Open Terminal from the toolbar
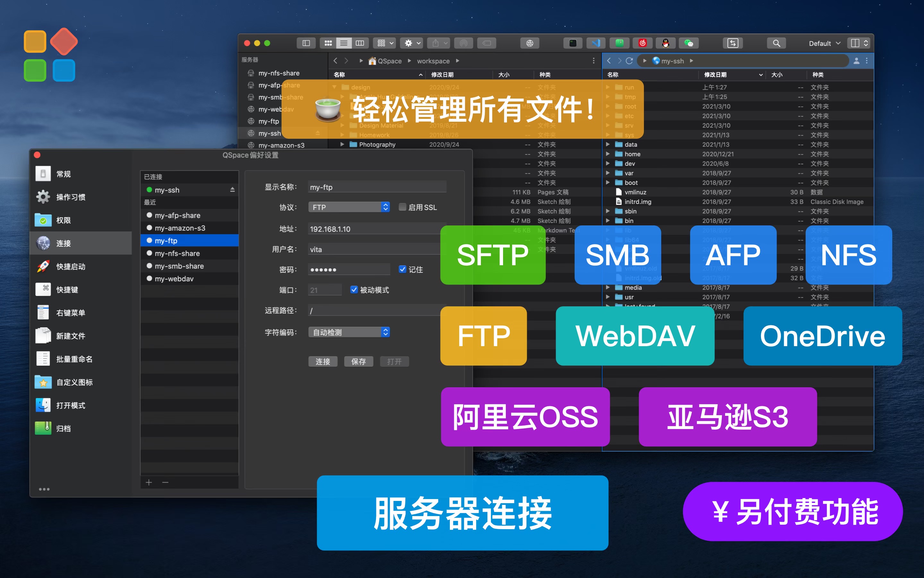 (x=573, y=43)
